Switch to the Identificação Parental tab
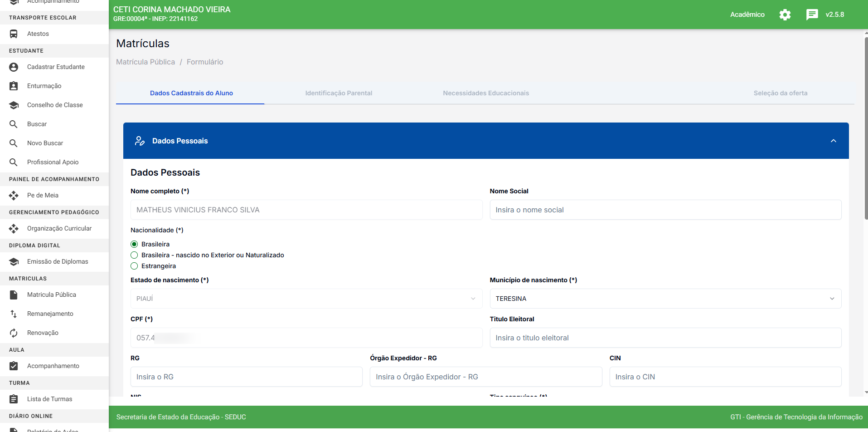This screenshot has height=432, width=868. coord(339,93)
